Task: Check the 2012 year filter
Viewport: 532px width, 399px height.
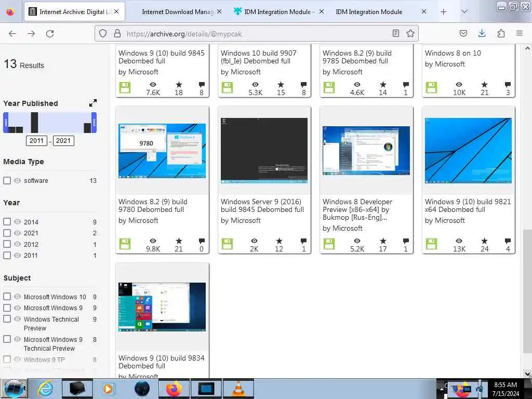Action: coord(7,244)
